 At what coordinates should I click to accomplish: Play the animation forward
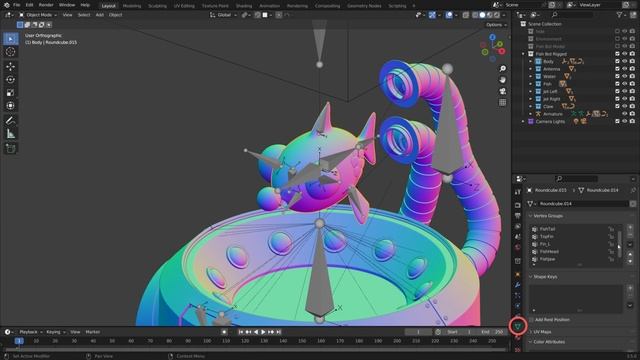(x=263, y=332)
